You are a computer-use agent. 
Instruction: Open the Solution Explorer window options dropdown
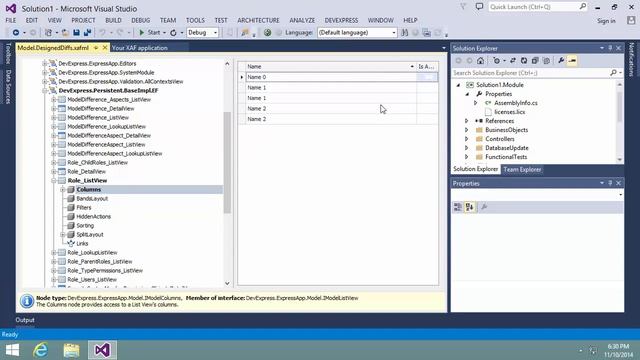pos(602,48)
